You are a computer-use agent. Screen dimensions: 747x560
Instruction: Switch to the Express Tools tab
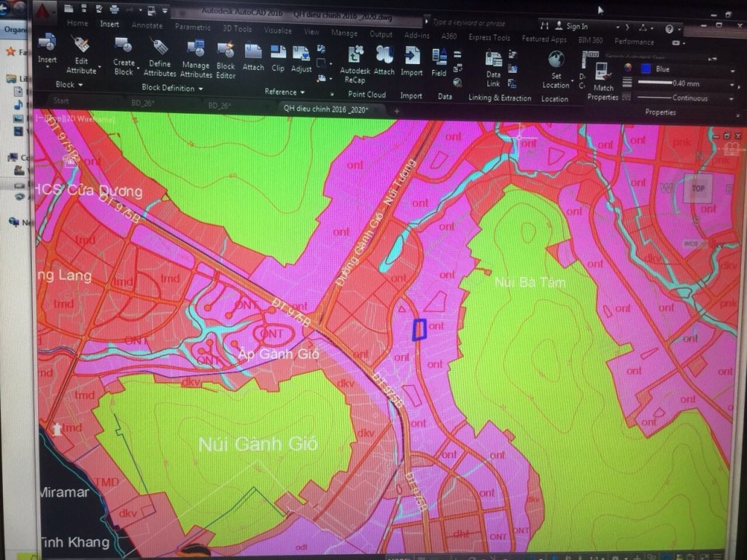pos(489,38)
